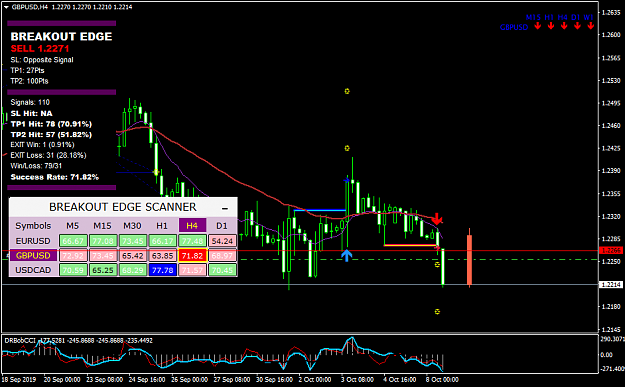The height and width of the screenshot is (387, 625).
Task: Click the 8 Oct 00:00 date label
Action: (442, 379)
